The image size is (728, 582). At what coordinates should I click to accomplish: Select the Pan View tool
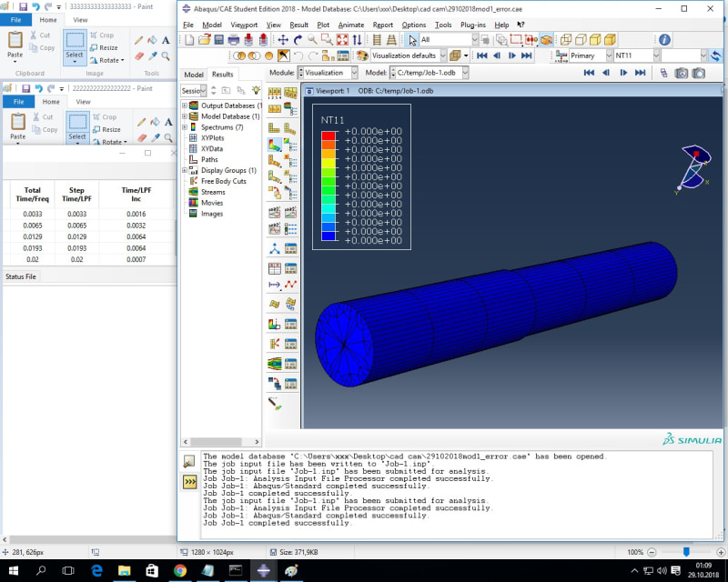(x=283, y=40)
